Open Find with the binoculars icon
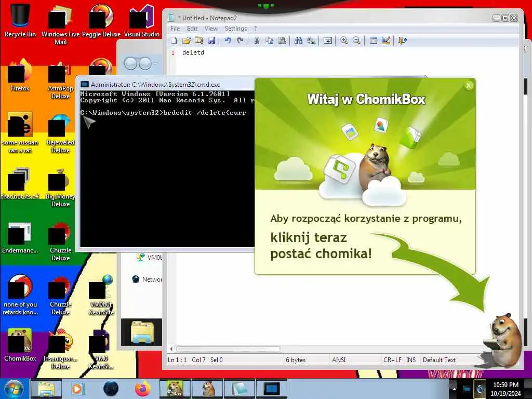Viewport: 532px width, 399px height. [298, 41]
